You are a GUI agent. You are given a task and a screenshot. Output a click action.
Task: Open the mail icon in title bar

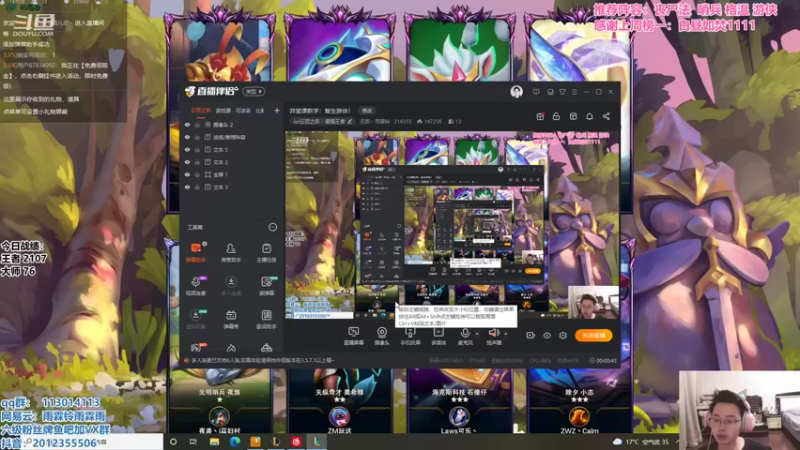click(550, 92)
